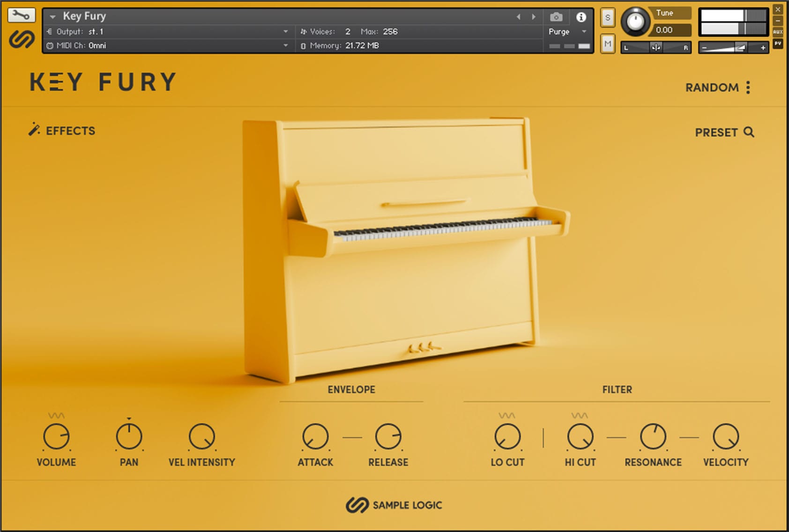Image resolution: width=789 pixels, height=532 pixels.
Task: Open the Purge dropdown menu
Action: tap(584, 32)
